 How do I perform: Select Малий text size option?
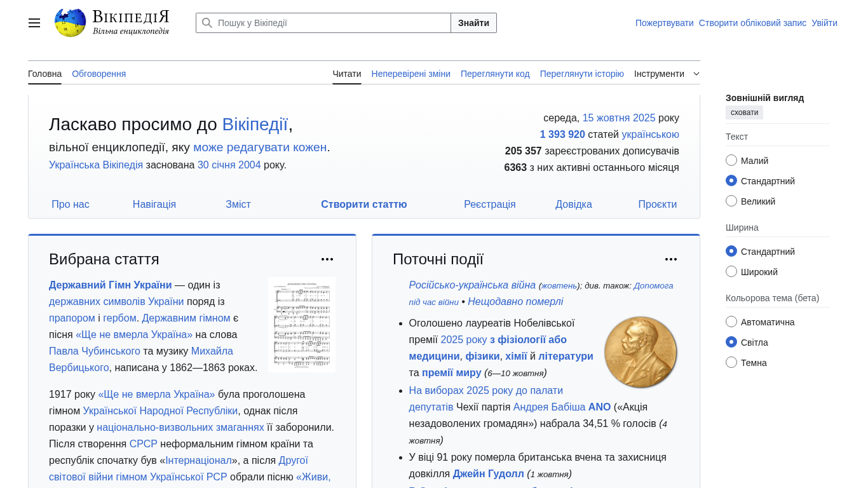731,161
